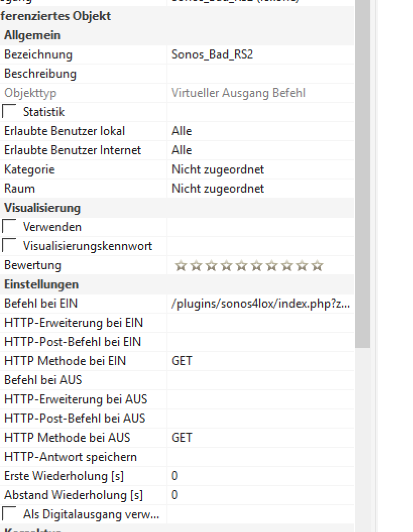Enable the Als Digitalausgang checkbox

point(10,514)
